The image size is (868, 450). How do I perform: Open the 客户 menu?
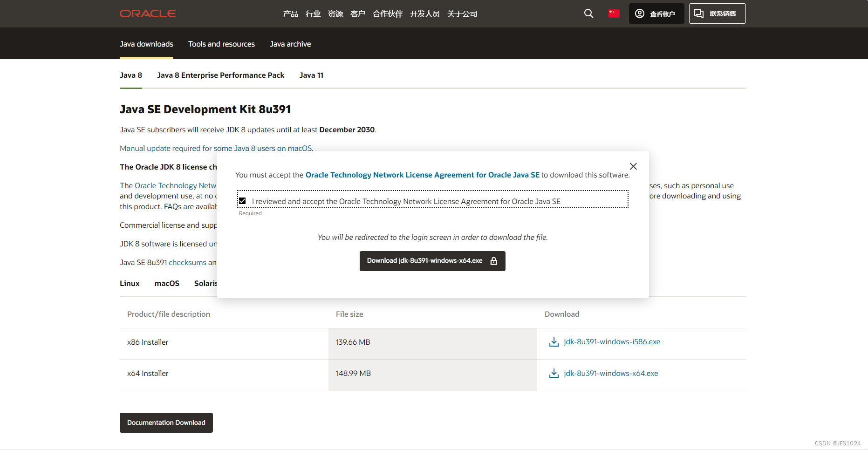[358, 14]
